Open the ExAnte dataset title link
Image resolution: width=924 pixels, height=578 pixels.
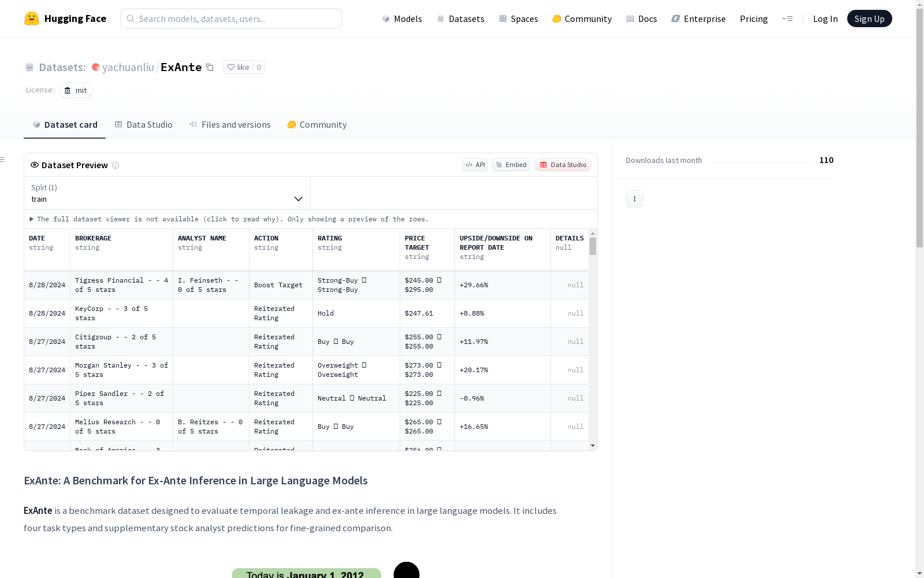(181, 67)
